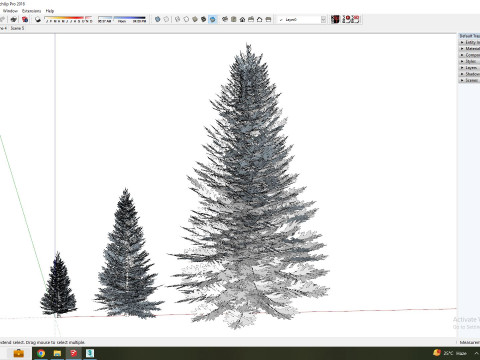
Task: Click the red-blue cube toolbar icon
Action: pyautogui.click(x=25, y=20)
